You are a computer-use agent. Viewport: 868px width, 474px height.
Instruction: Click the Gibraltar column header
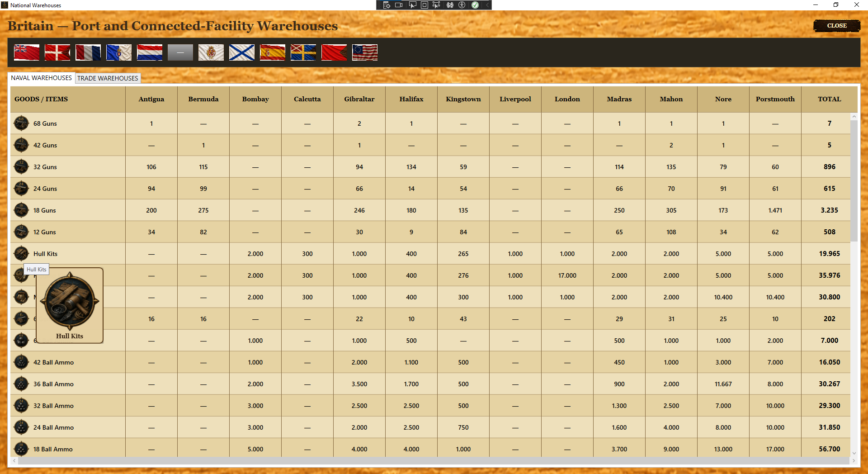359,99
